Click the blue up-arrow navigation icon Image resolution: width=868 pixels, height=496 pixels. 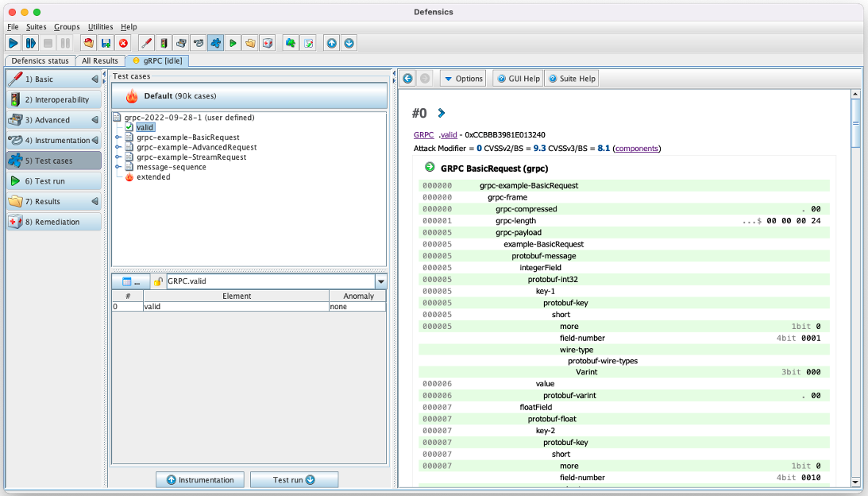tap(332, 43)
